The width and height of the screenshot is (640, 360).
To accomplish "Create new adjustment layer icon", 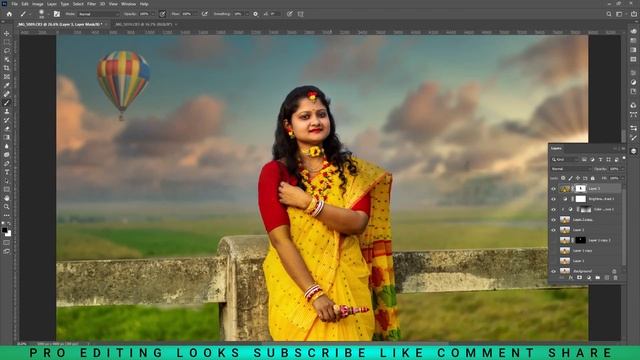I will 589,278.
